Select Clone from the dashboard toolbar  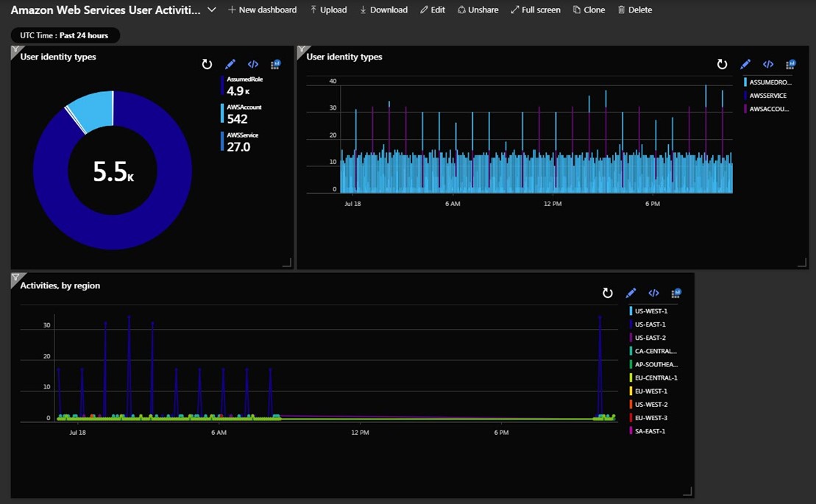pyautogui.click(x=589, y=10)
